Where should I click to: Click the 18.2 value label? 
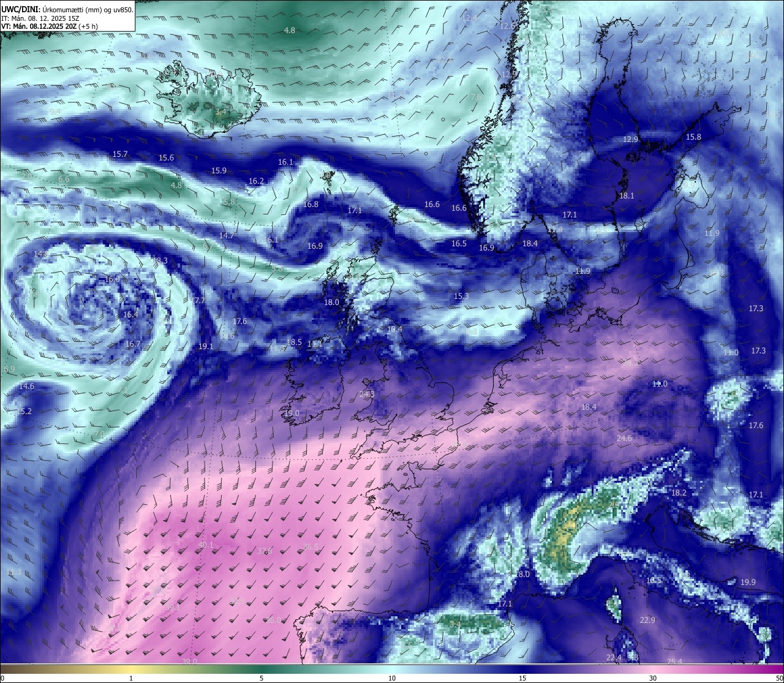(x=679, y=493)
